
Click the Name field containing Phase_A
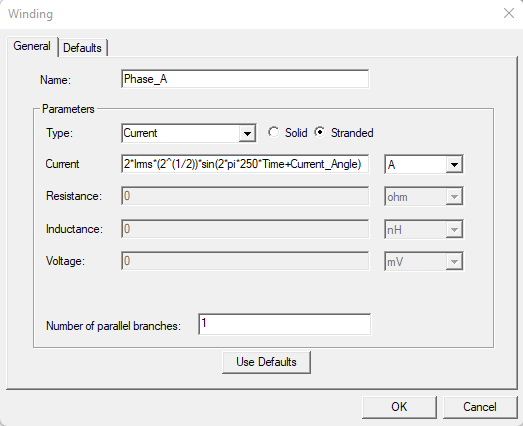[x=245, y=79]
